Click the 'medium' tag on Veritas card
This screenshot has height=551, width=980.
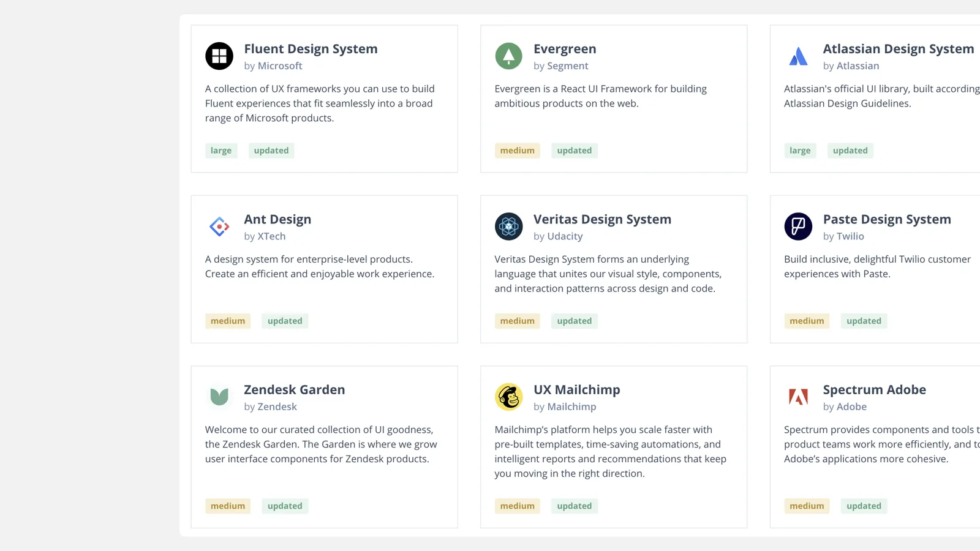tap(518, 321)
